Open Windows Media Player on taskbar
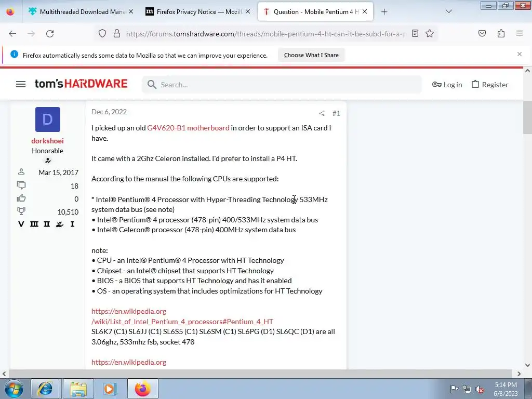 point(109,389)
